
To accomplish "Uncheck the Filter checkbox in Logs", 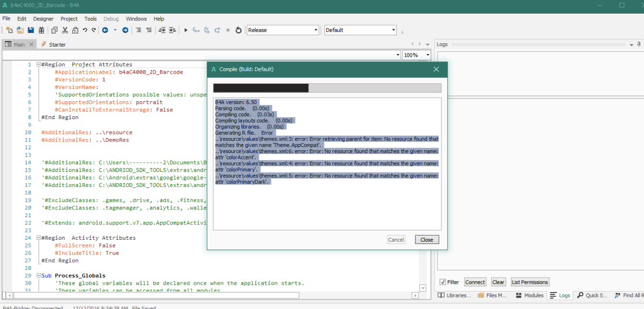I will 443,282.
